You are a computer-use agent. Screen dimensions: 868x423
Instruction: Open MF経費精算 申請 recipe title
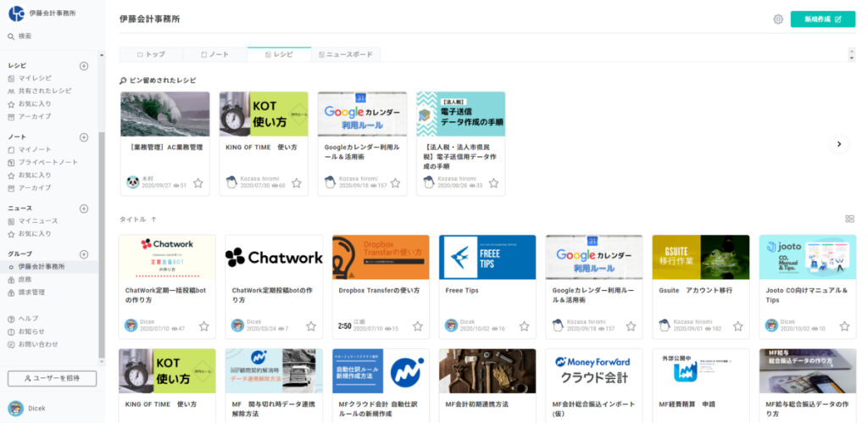coord(685,404)
